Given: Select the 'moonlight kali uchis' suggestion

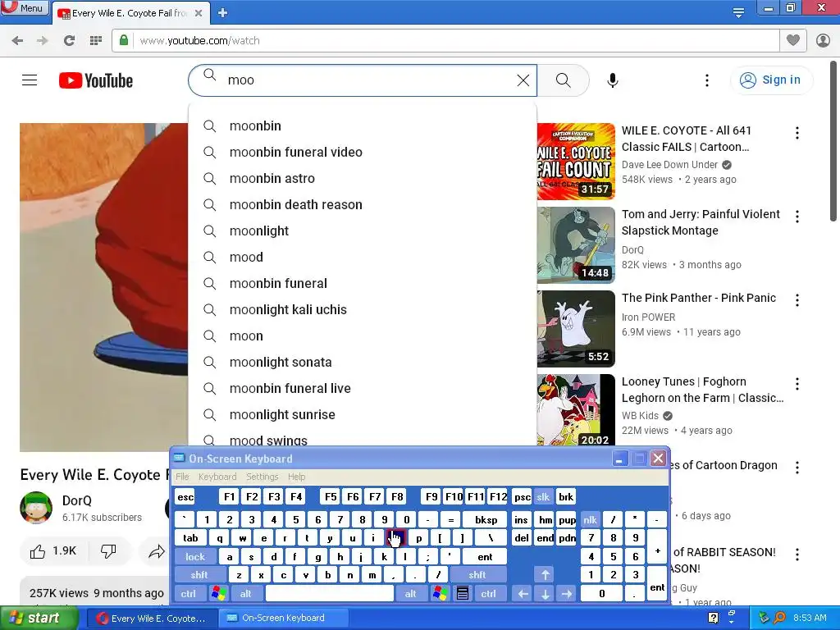Looking at the screenshot, I should (x=363, y=309).
